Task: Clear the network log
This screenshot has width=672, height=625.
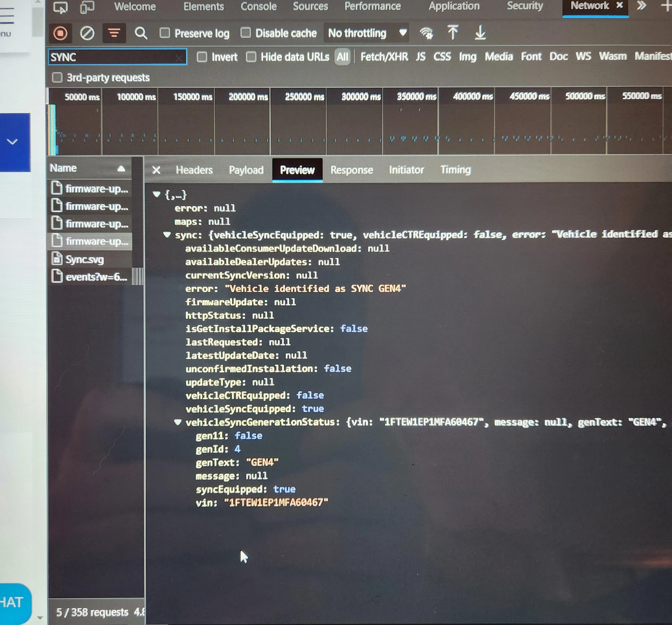Action: 87,33
